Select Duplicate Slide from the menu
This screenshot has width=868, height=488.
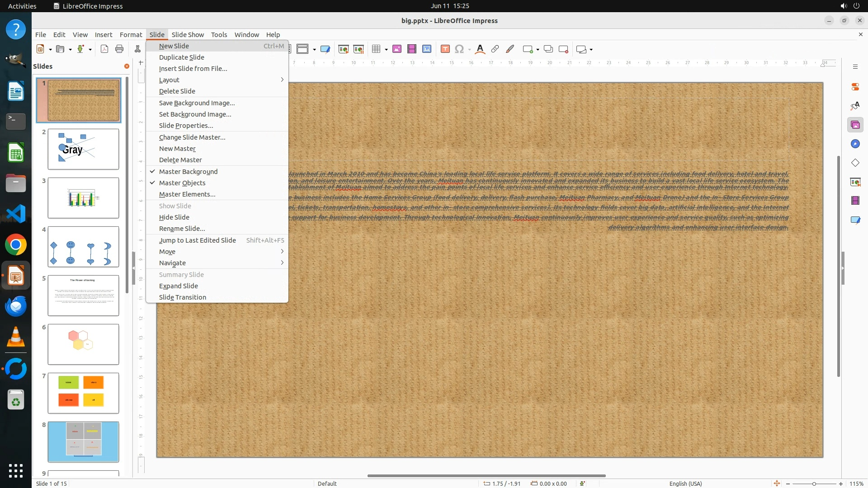coord(181,57)
